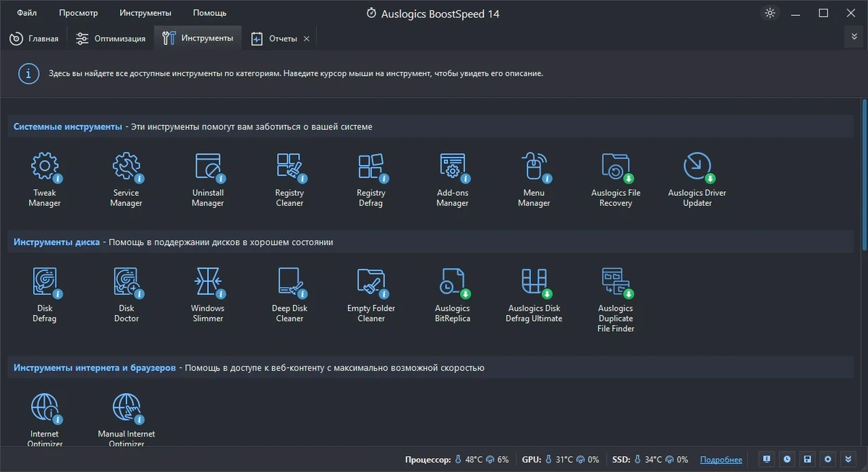Open settings gear in status bar
The image size is (868, 472).
[x=828, y=459]
